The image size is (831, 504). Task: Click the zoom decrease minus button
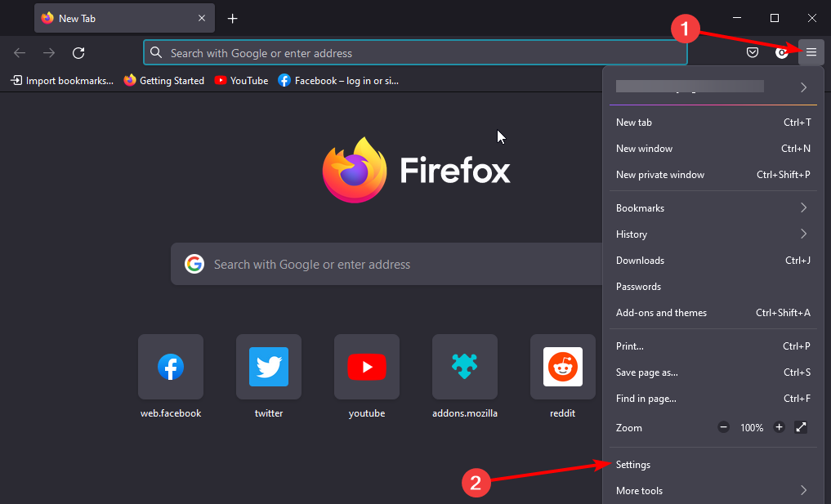tap(723, 427)
